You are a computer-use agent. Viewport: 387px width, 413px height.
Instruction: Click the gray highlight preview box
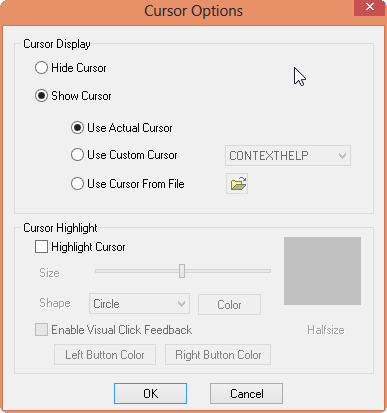322,271
